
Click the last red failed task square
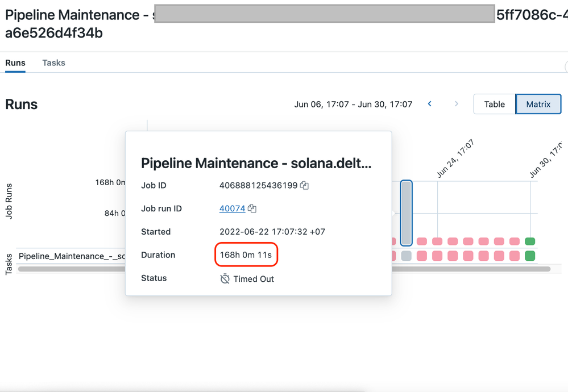pyautogui.click(x=515, y=256)
